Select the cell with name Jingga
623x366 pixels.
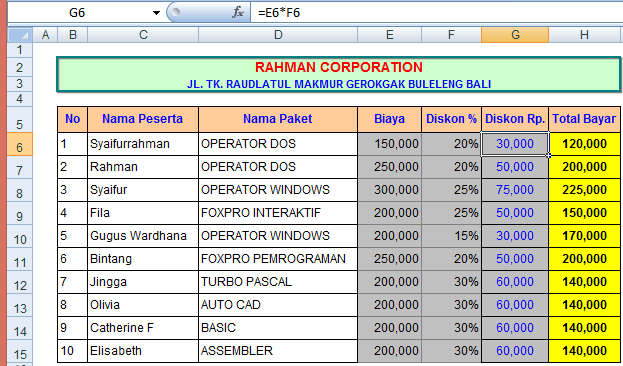(143, 282)
